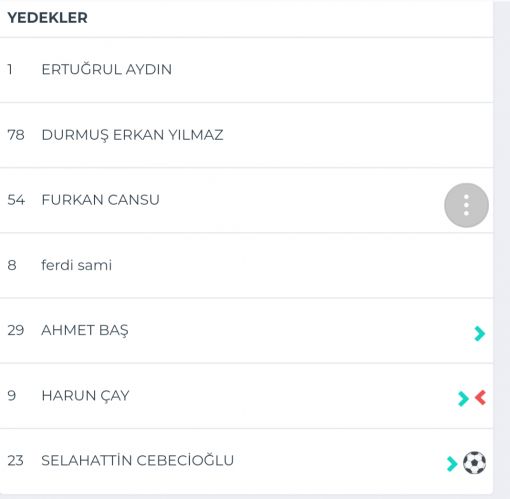
Task: Select player Furkan Cansu name
Action: pyautogui.click(x=100, y=200)
